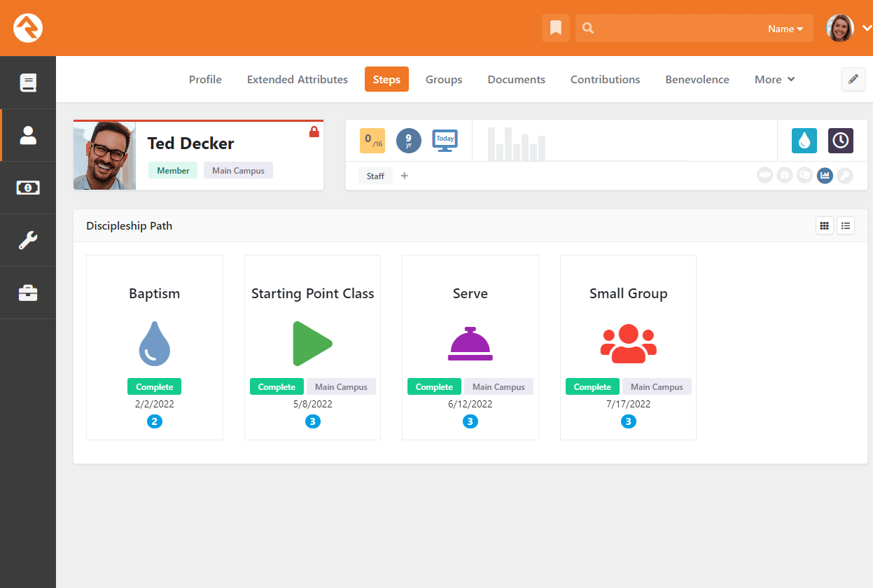Click Ted Decker's profile photo

[104, 155]
